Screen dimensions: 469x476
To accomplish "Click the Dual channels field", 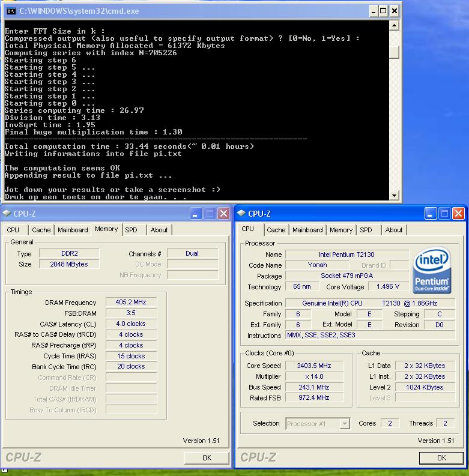I will (x=192, y=253).
